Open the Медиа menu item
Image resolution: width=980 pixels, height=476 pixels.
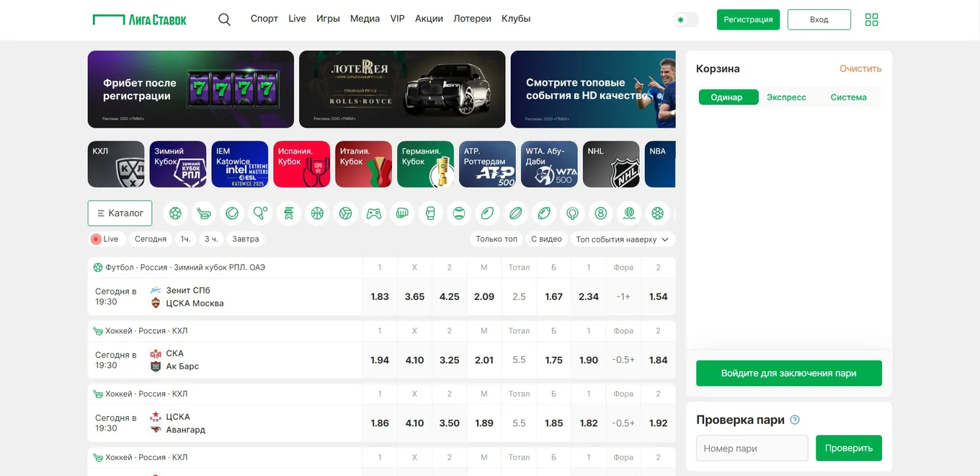point(365,19)
